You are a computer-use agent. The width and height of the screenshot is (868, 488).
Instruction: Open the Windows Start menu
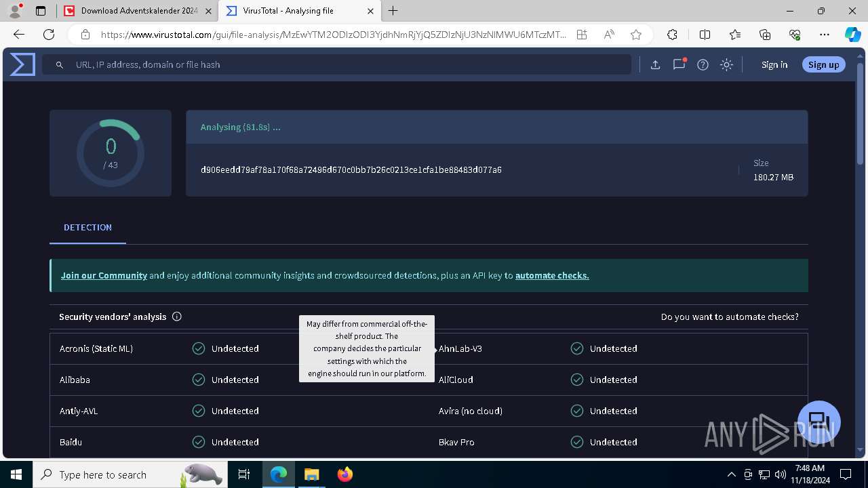16,474
